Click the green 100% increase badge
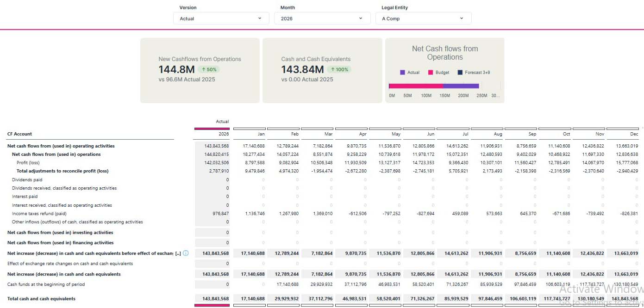Screen dimensions: 644x308 [x=339, y=69]
